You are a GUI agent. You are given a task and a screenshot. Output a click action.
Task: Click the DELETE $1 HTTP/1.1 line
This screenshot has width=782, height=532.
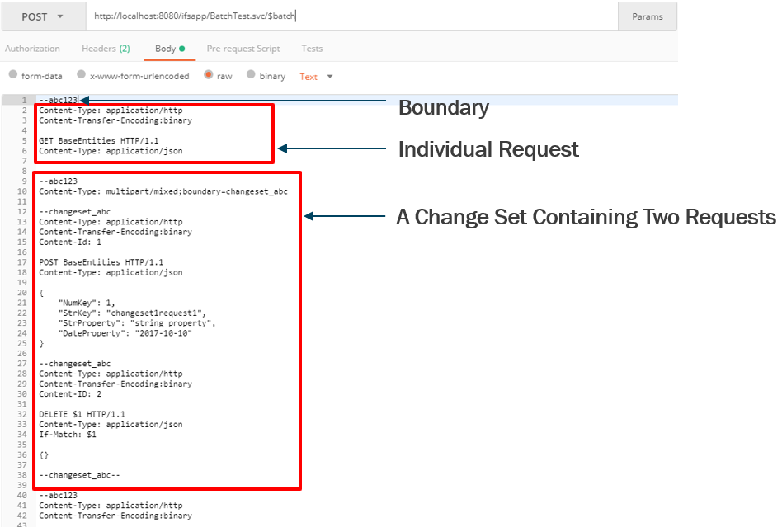coord(82,414)
